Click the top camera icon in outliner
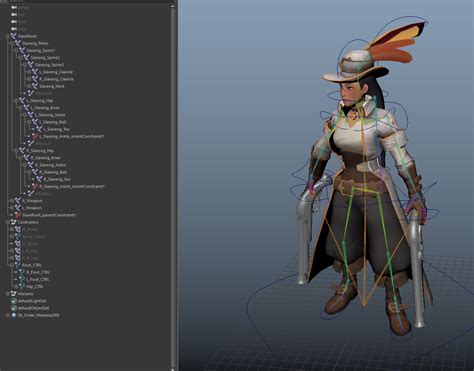This screenshot has height=371, width=474. (x=14, y=15)
